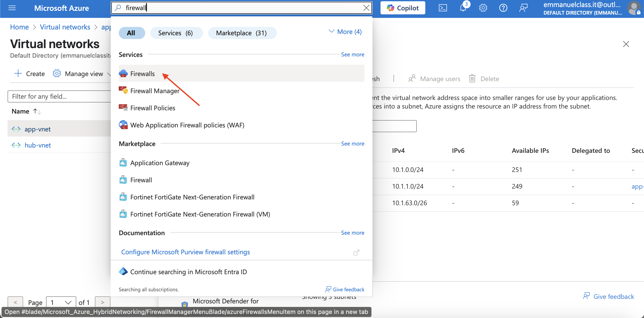
Task: Click See more for Marketplace
Action: pyautogui.click(x=353, y=144)
